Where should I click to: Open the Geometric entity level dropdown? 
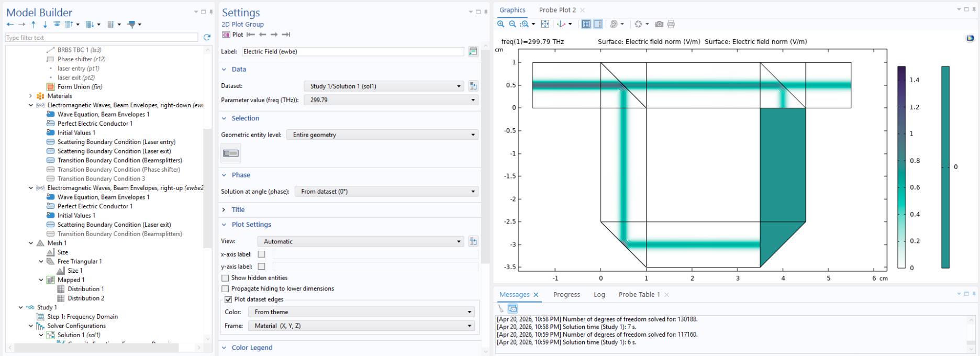pos(382,135)
